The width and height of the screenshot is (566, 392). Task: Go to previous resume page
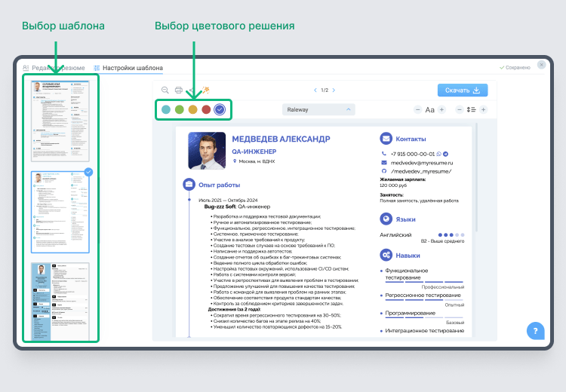(315, 90)
